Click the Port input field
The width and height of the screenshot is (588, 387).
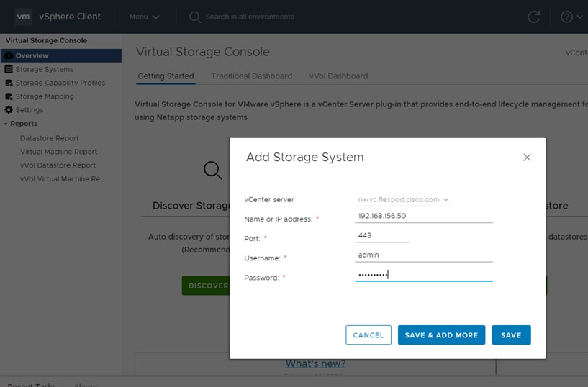[381, 236]
